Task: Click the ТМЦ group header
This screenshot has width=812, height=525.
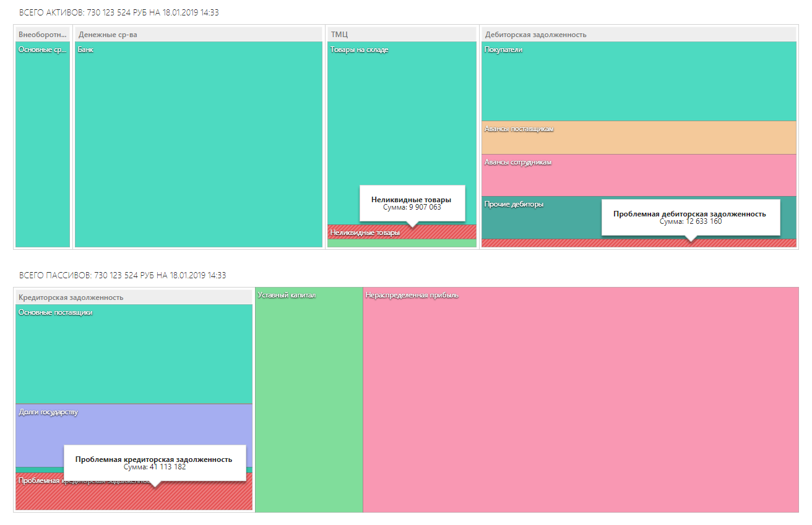Action: pos(402,35)
